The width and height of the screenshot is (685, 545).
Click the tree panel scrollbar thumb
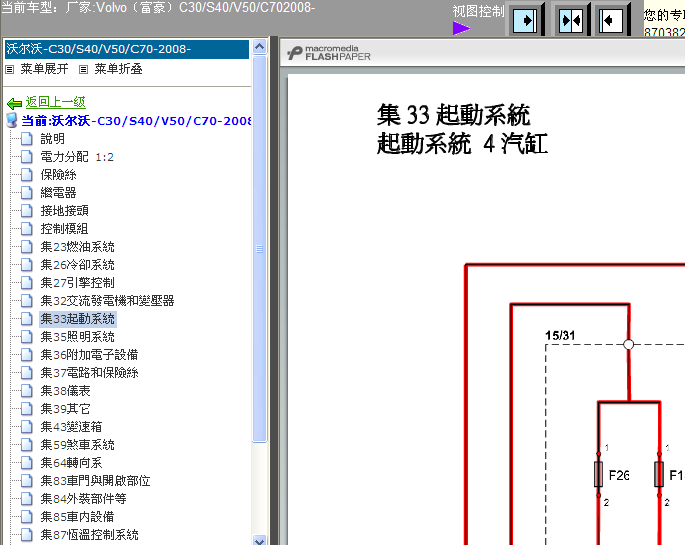click(x=259, y=249)
